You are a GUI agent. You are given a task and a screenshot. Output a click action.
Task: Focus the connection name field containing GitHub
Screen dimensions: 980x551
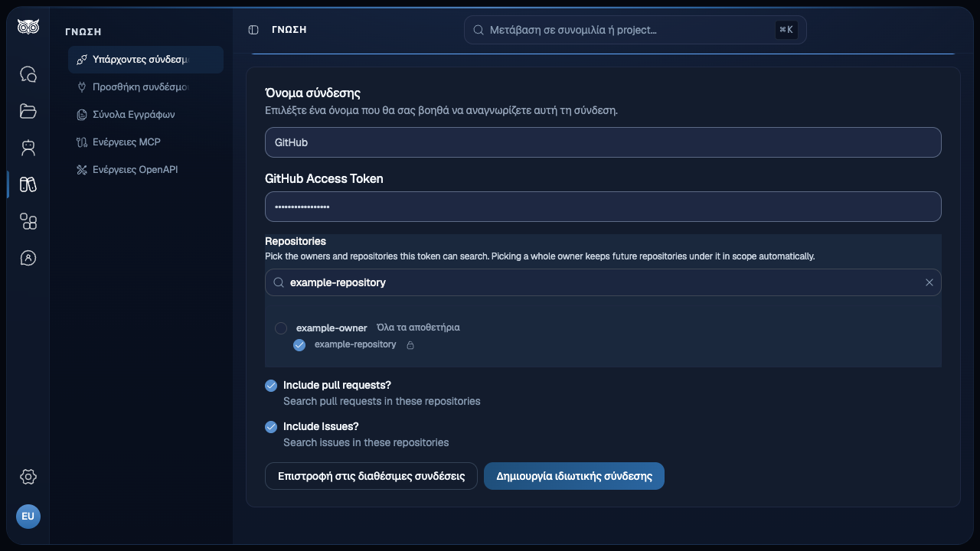point(603,142)
